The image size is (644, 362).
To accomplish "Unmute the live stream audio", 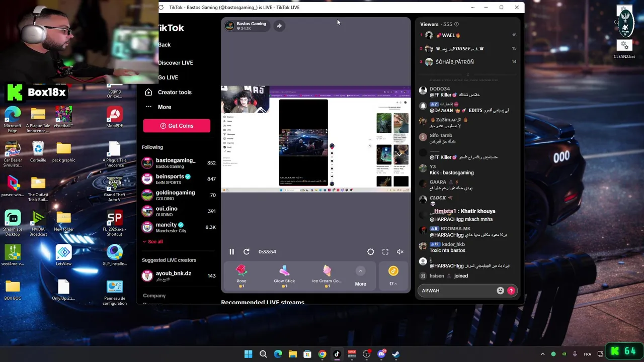I will (x=400, y=251).
